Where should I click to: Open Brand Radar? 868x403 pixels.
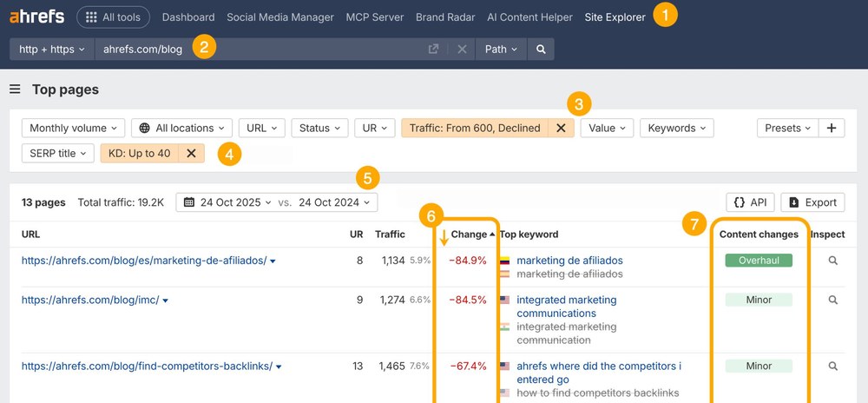coord(445,17)
